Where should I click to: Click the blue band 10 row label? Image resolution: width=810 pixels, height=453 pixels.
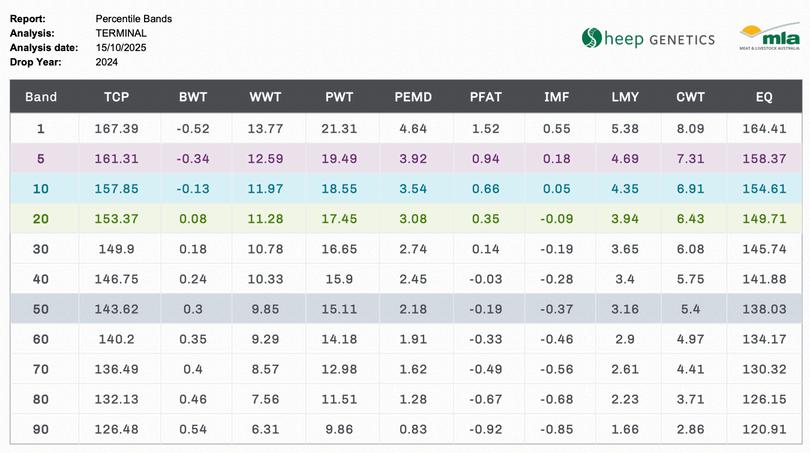[x=41, y=189]
